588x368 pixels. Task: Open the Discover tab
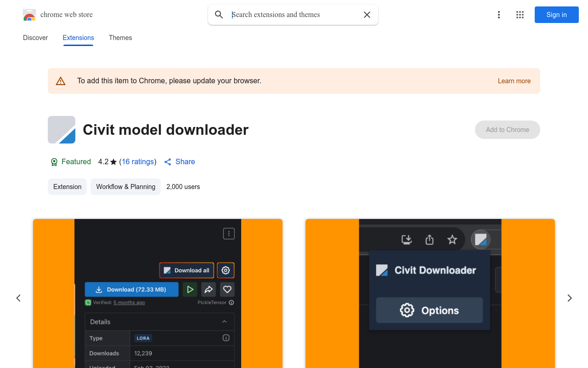(x=35, y=38)
